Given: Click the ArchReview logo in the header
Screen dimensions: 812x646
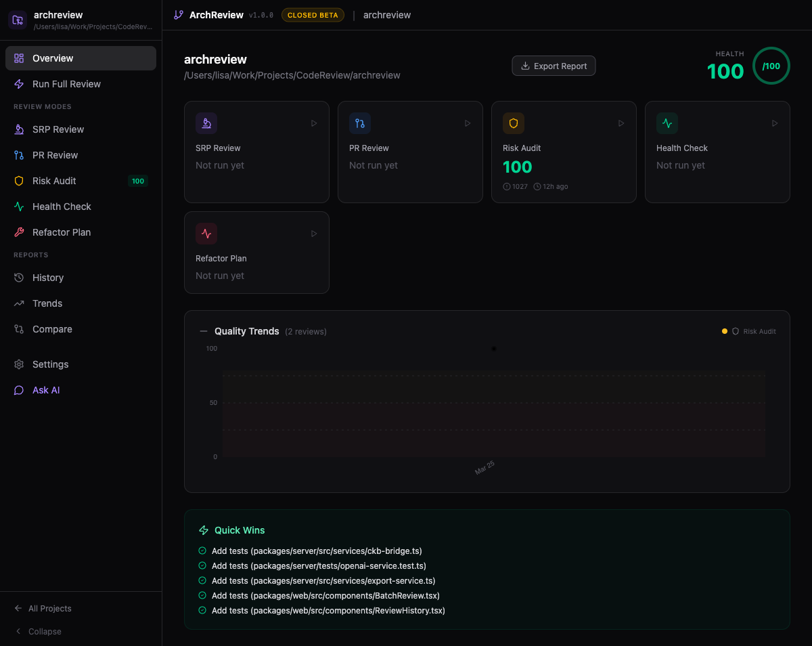Looking at the screenshot, I should [x=177, y=14].
